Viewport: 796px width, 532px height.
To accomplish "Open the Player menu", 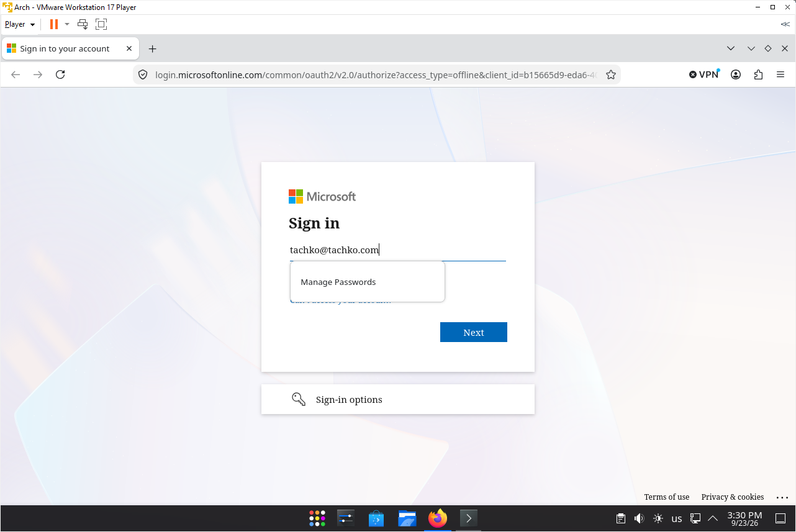I will (20, 24).
